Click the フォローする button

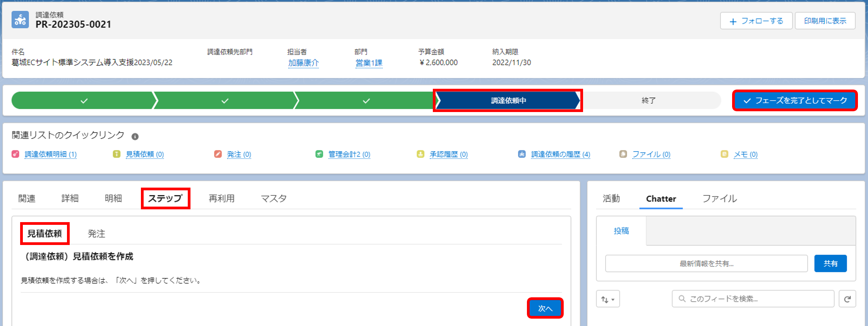pos(756,21)
